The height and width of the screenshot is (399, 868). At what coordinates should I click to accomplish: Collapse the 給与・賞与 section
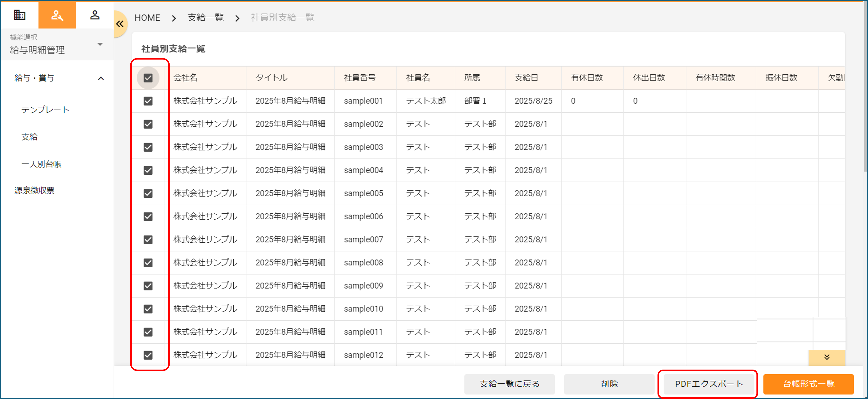[x=100, y=78]
